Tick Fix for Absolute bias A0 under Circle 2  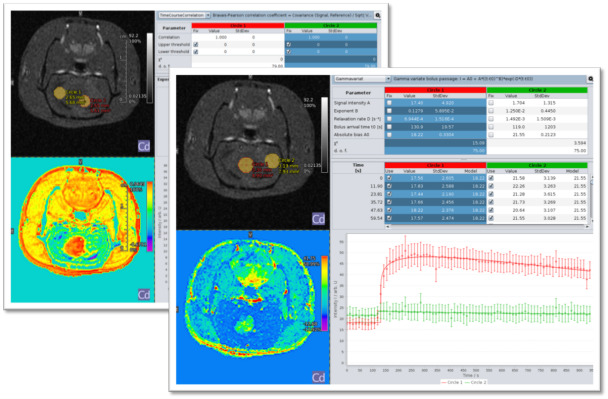(491, 135)
